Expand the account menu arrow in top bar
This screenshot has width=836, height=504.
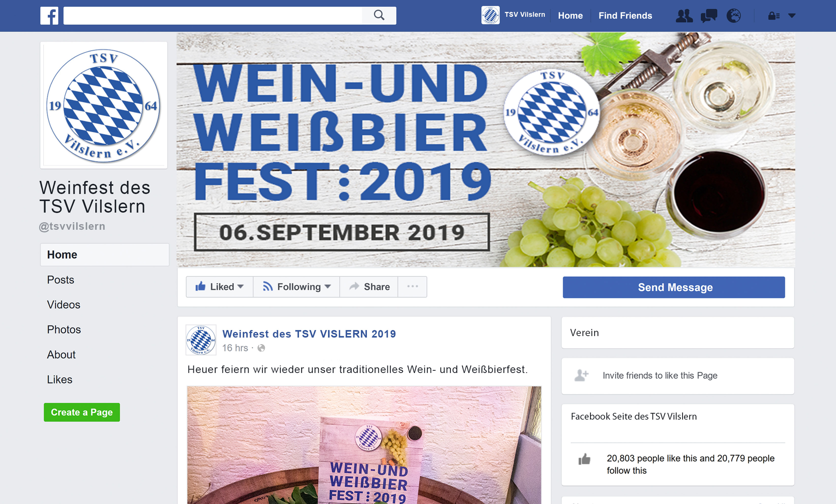point(792,15)
